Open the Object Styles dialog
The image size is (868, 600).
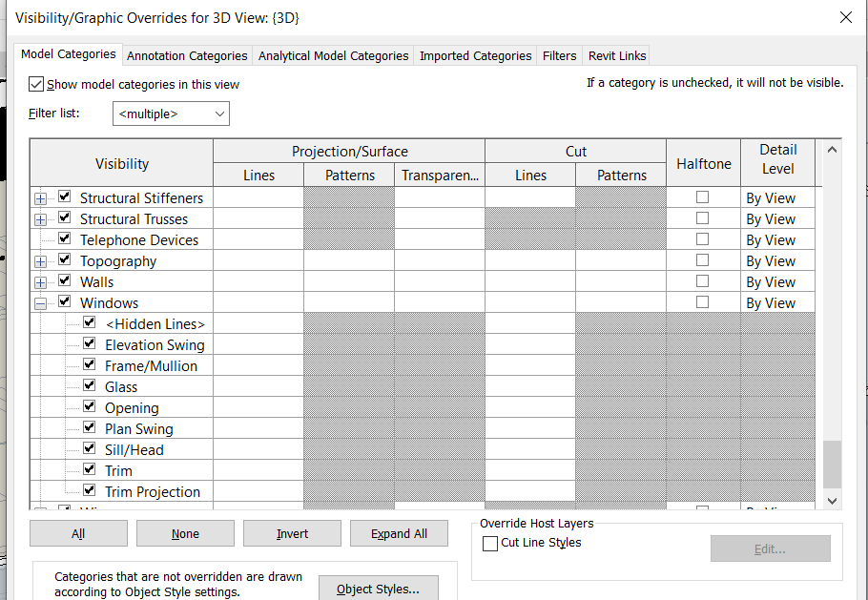[x=379, y=589]
